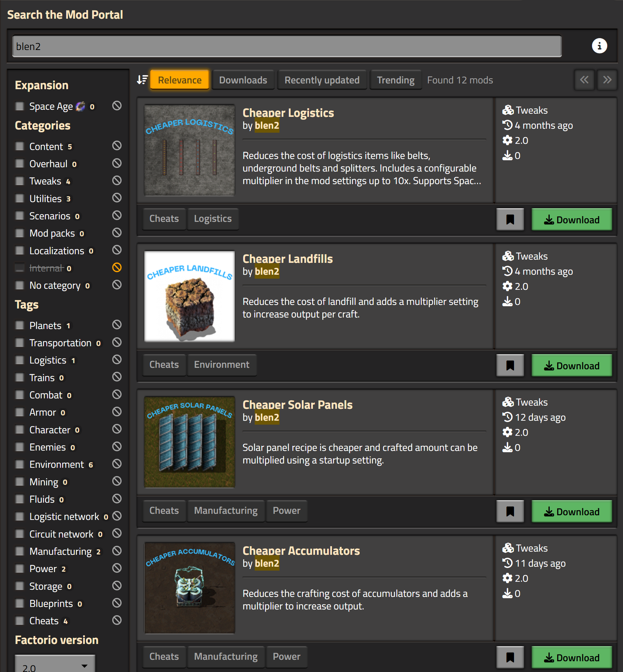Sort results by Downloads
This screenshot has height=672, width=623.
(x=243, y=80)
